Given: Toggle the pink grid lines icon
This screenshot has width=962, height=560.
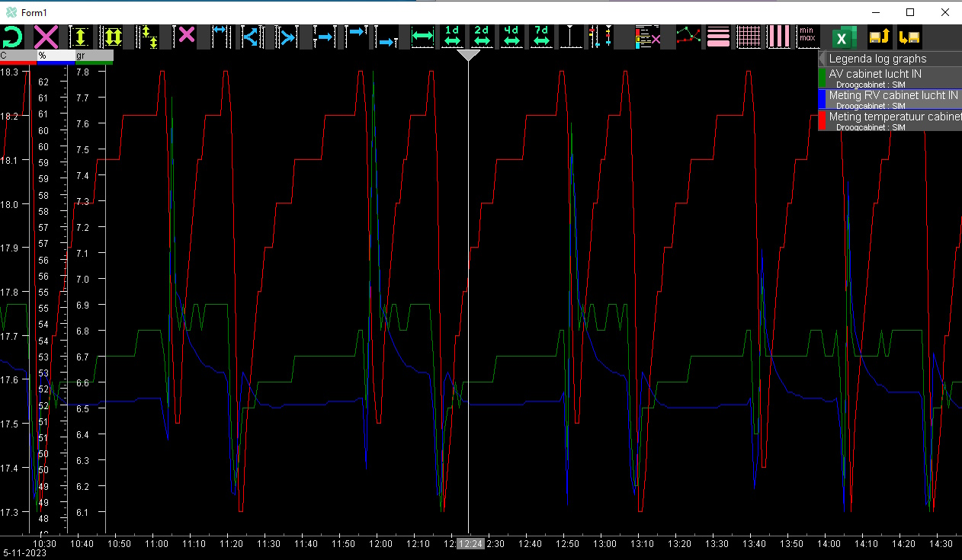Looking at the screenshot, I should tap(750, 37).
